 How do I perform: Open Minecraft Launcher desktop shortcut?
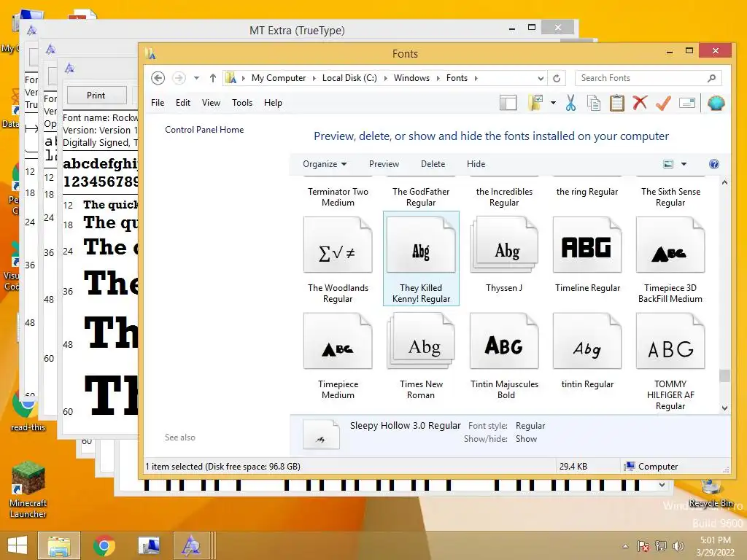(x=28, y=490)
